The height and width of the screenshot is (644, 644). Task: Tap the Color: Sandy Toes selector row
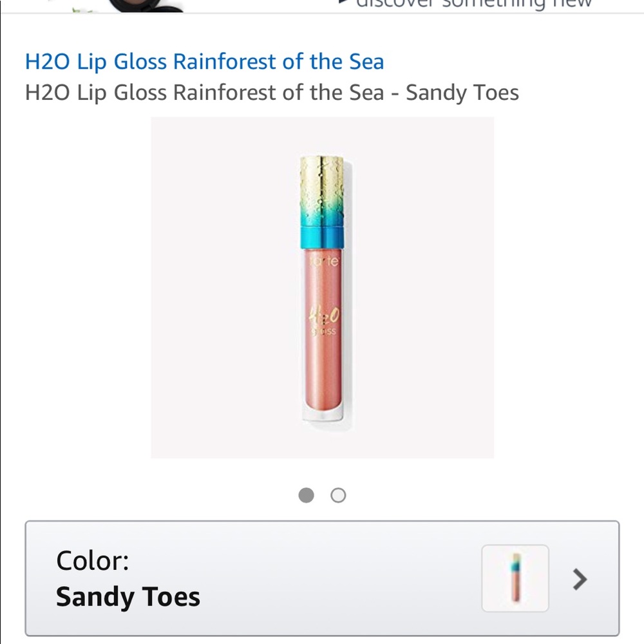322,580
